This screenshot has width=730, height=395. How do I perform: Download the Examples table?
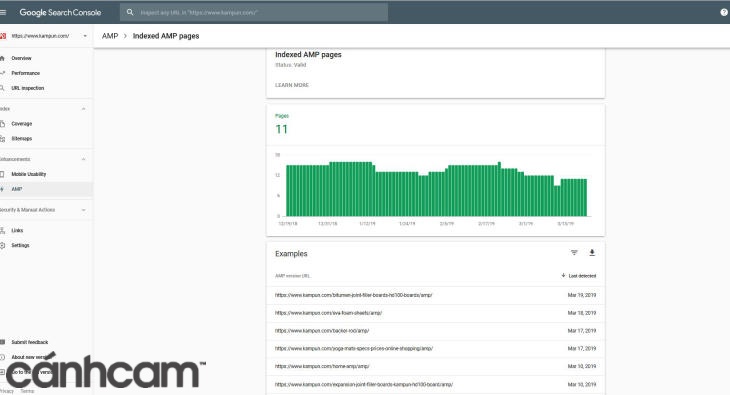coord(592,252)
